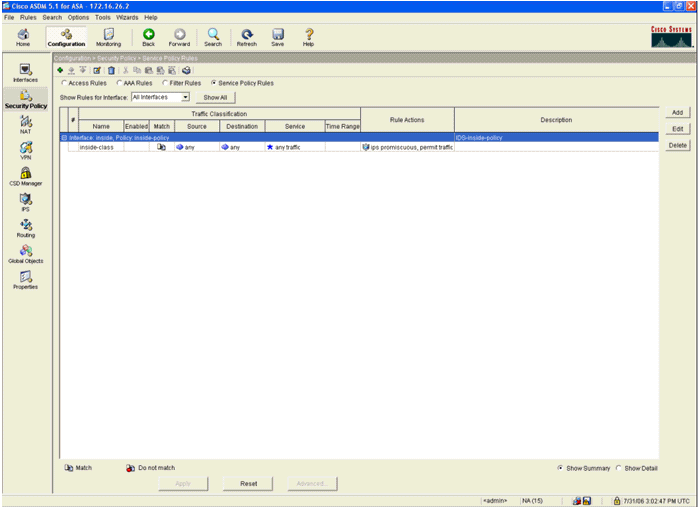Click the move rule down icon
The width and height of the screenshot is (698, 508).
click(x=82, y=70)
